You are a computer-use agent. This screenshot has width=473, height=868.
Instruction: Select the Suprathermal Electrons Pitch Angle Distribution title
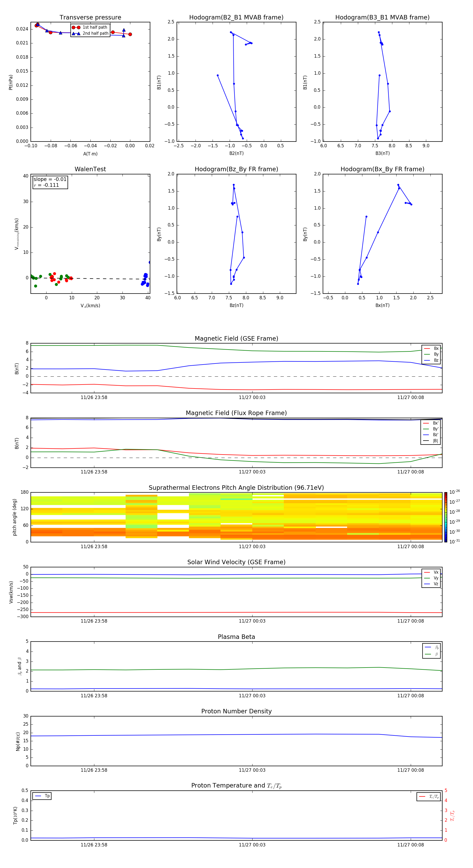coord(236,488)
